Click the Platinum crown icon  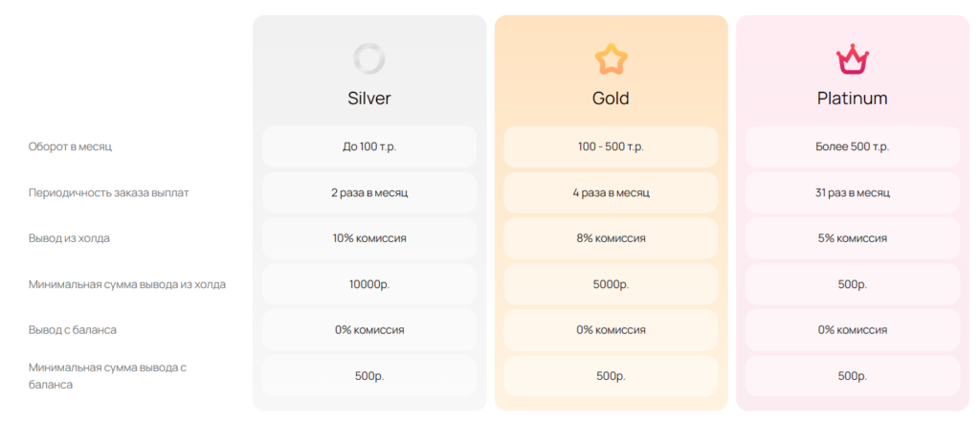point(853,59)
